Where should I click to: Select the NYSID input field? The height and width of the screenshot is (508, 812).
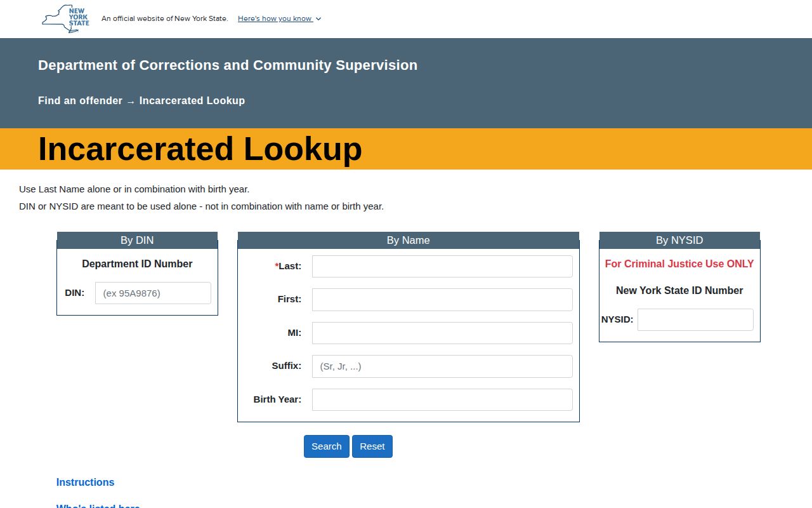click(695, 319)
